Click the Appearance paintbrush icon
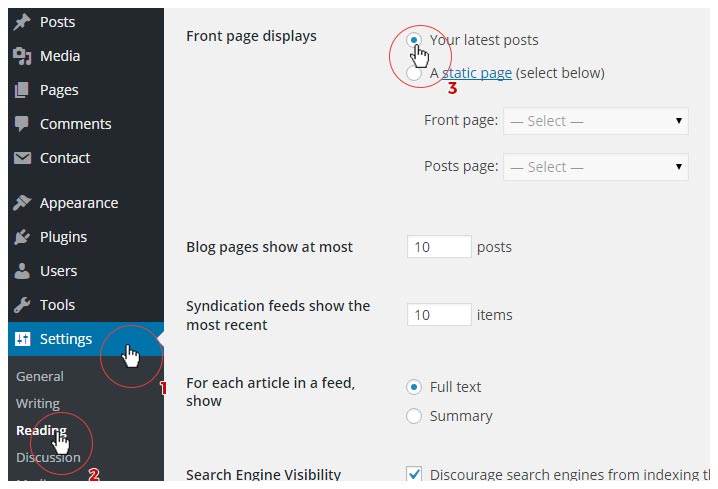Image resolution: width=718 pixels, height=489 pixels. click(x=22, y=203)
